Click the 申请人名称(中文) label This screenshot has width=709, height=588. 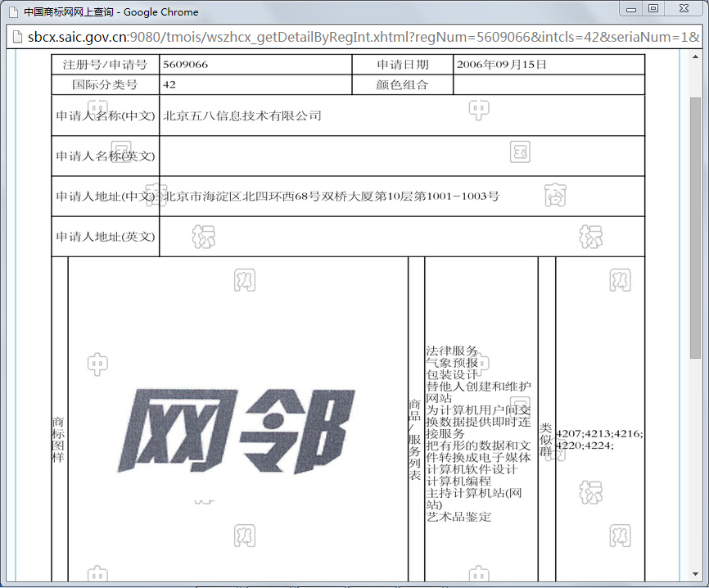(x=106, y=115)
